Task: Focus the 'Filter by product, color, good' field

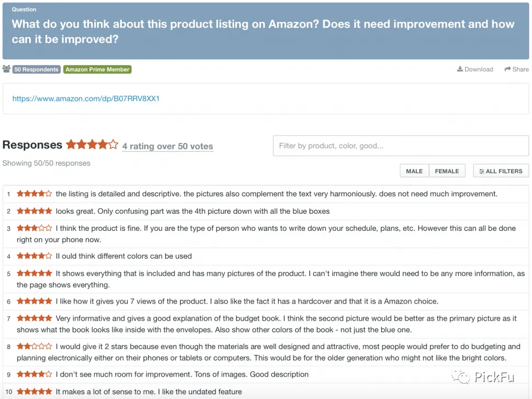Action: (401, 146)
